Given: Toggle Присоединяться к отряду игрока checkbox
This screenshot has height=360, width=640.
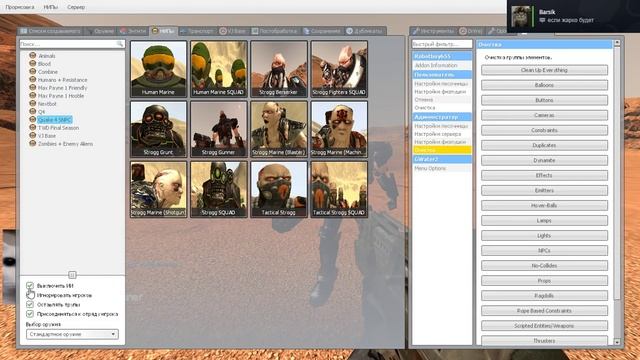Looking at the screenshot, I should pyautogui.click(x=30, y=313).
